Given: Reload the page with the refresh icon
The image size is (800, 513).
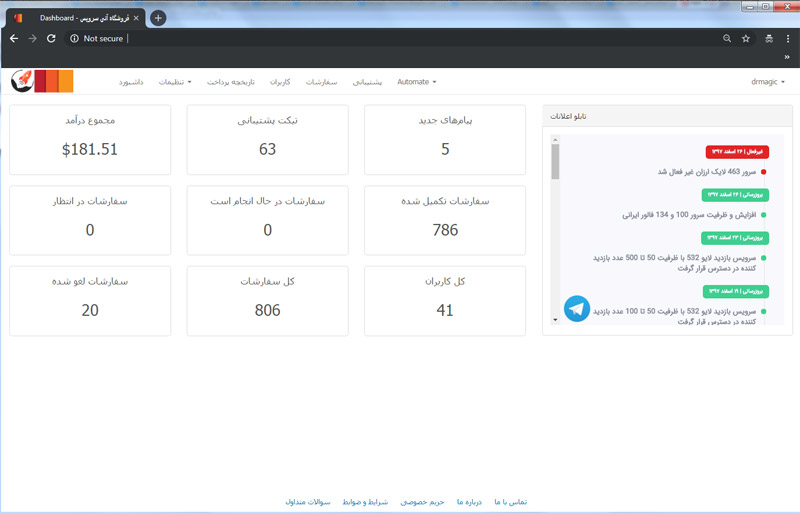Looking at the screenshot, I should pos(51,38).
